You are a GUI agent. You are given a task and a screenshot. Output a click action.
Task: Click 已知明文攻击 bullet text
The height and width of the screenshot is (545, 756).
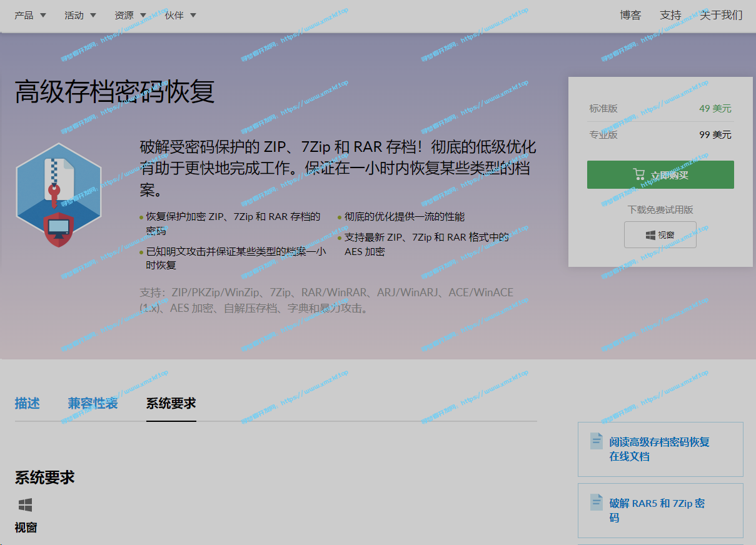pyautogui.click(x=236, y=258)
